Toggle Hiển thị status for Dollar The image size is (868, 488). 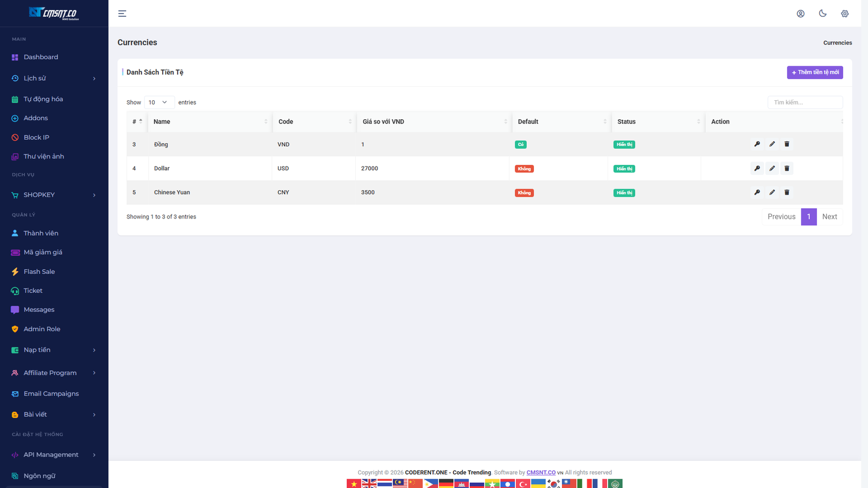pyautogui.click(x=624, y=168)
